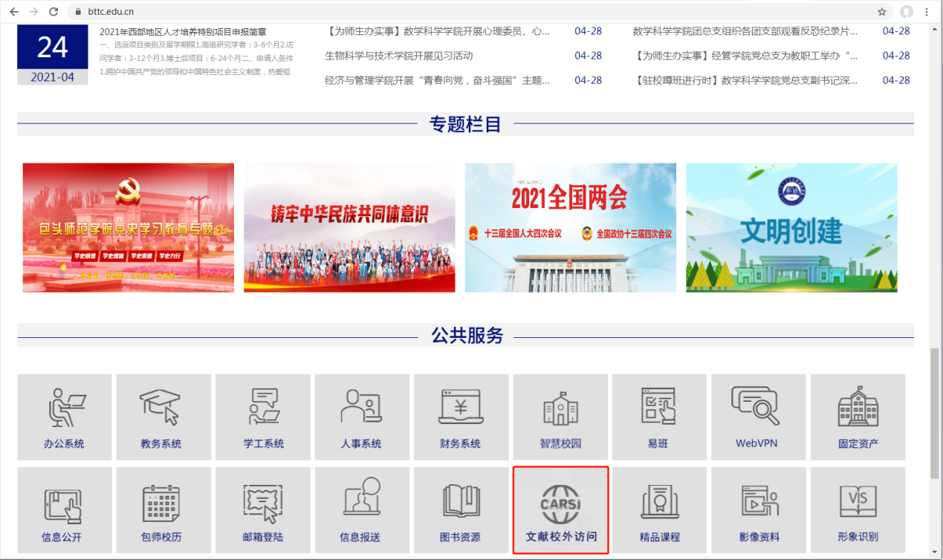Open Chrome's three-dot menu
The image size is (943, 560).
(927, 12)
